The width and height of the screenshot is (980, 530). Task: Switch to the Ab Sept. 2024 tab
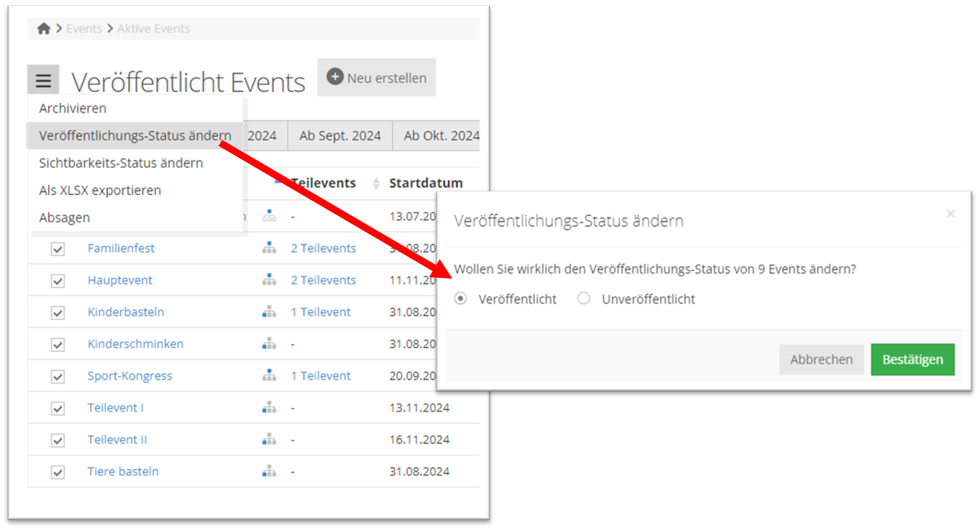click(340, 136)
